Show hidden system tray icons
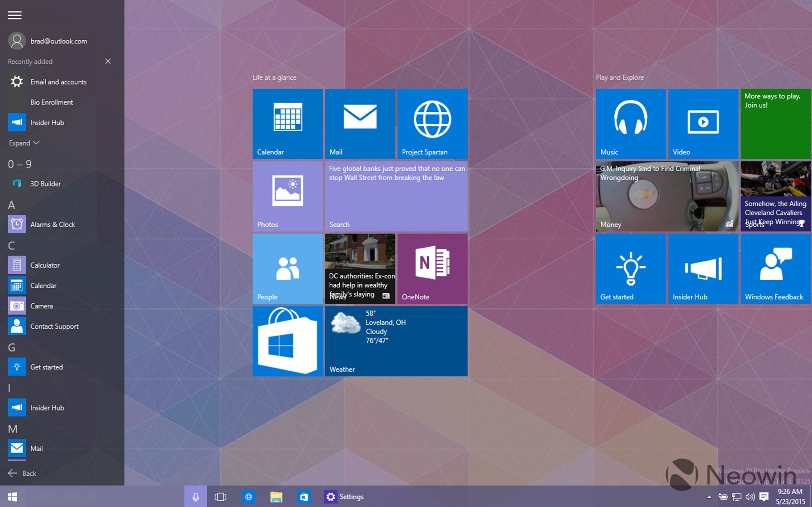The height and width of the screenshot is (507, 812). pyautogui.click(x=709, y=497)
